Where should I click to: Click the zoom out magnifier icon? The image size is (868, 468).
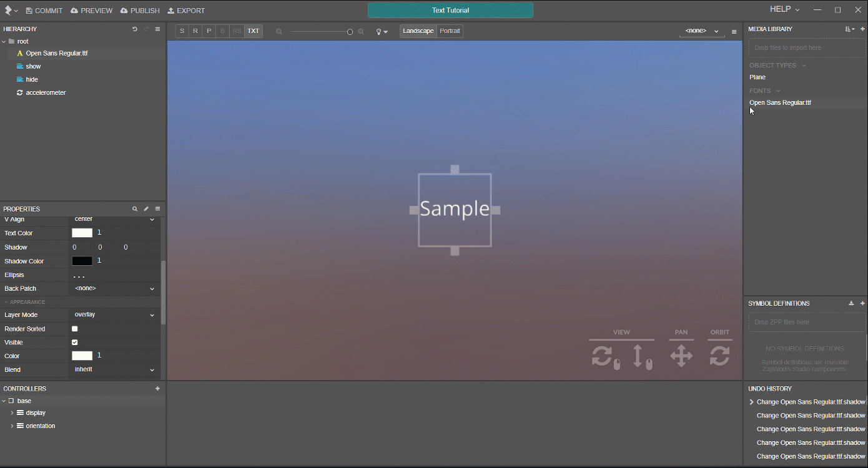(x=279, y=32)
